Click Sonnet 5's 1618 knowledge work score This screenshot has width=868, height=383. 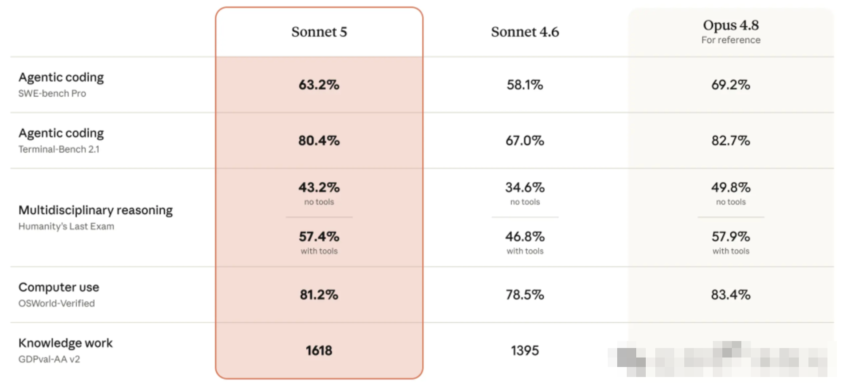319,350
